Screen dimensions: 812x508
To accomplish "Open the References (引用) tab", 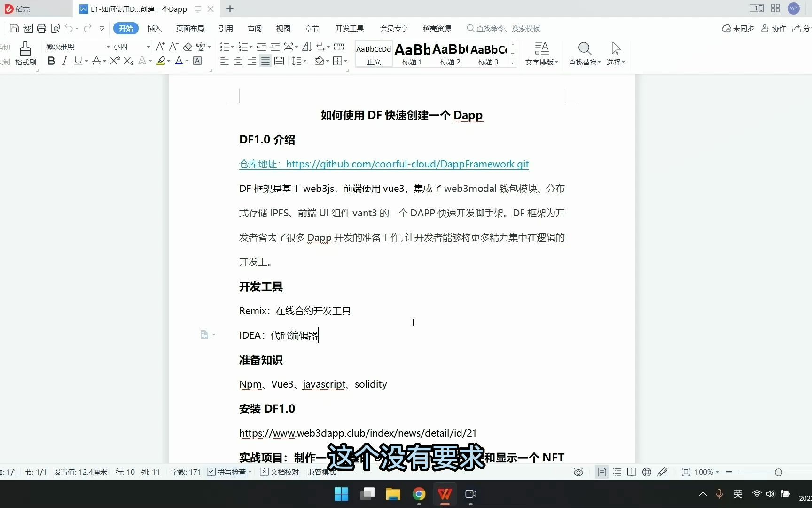I will coord(226,28).
